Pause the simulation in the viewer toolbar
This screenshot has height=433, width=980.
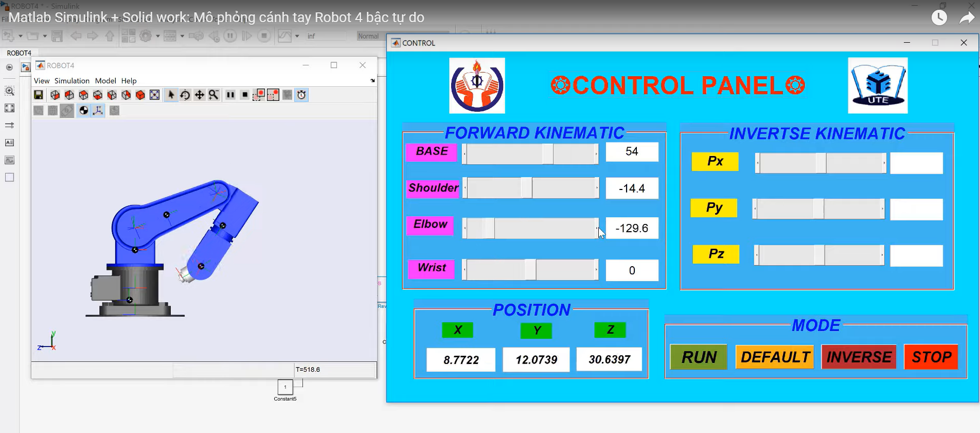point(230,95)
